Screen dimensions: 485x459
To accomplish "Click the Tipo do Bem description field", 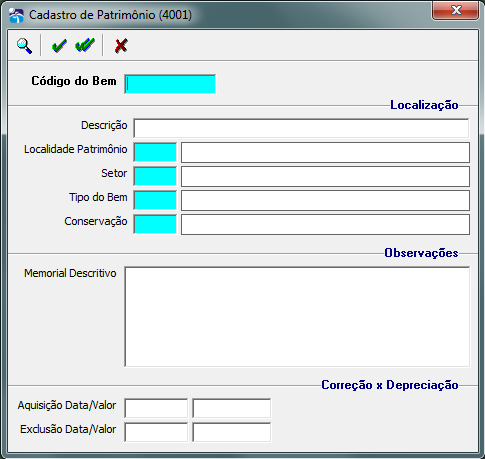I will point(325,200).
